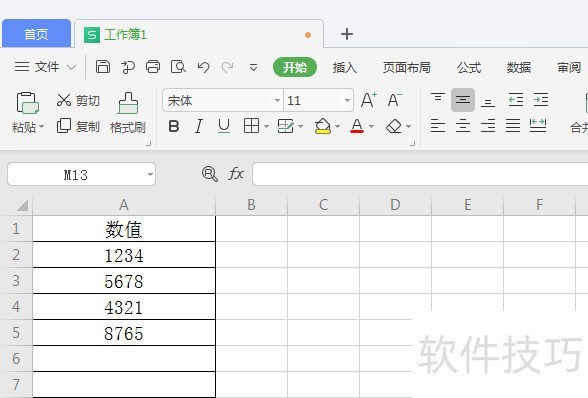Image resolution: width=588 pixels, height=398 pixels.
Task: Open the name box M13 dropdown
Action: point(150,174)
